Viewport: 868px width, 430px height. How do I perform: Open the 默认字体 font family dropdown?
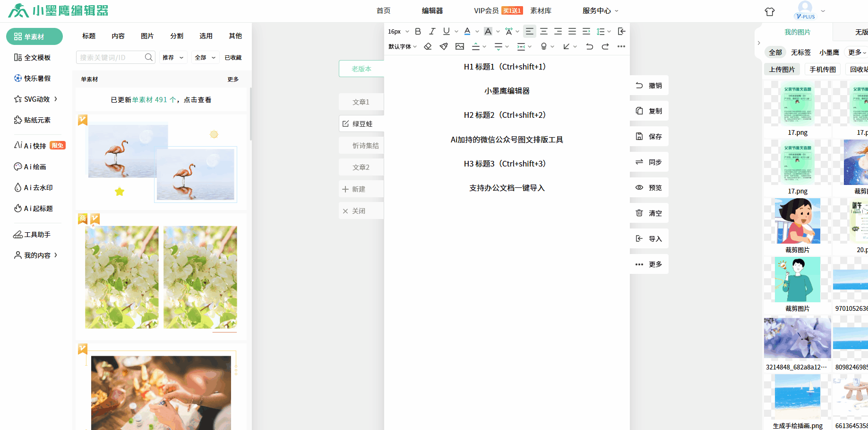pyautogui.click(x=403, y=46)
